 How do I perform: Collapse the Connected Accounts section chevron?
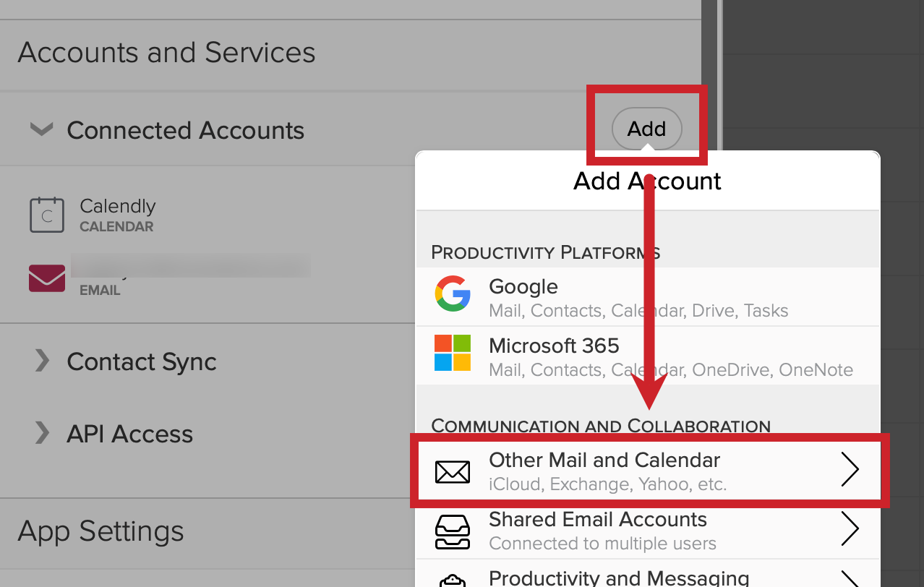click(x=41, y=129)
